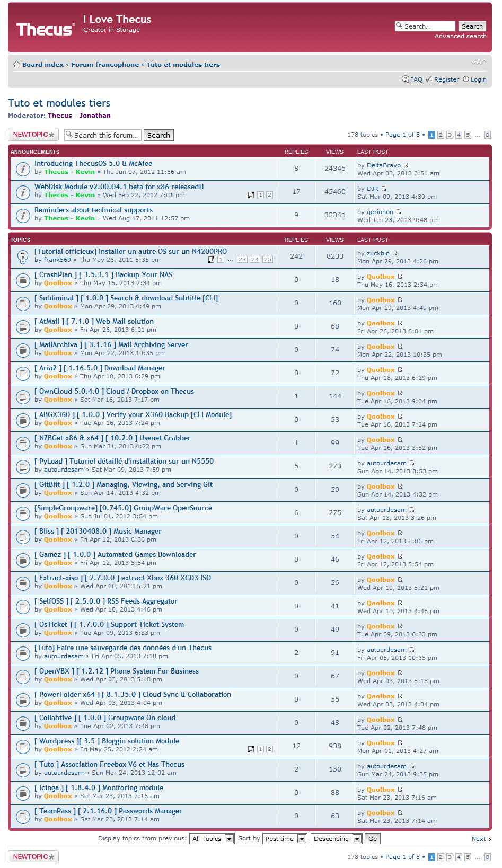Click search magnifier icon in header
Screen dimensions: 502x868
click(399, 26)
